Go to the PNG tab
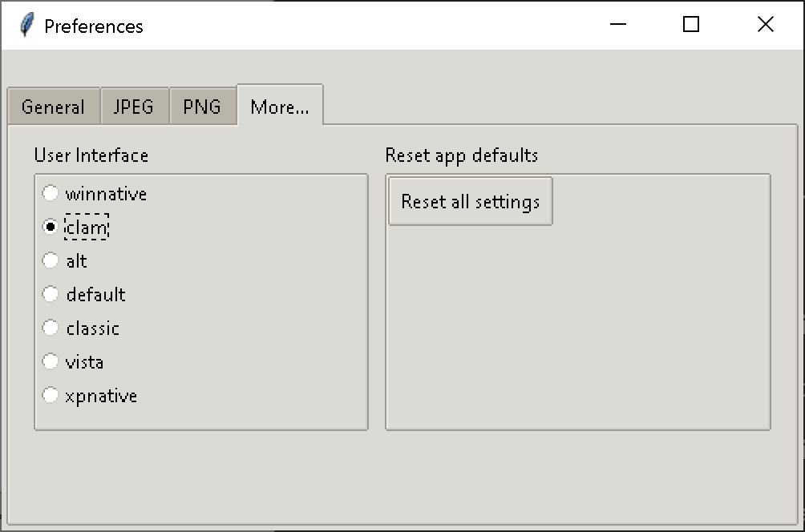 202,107
